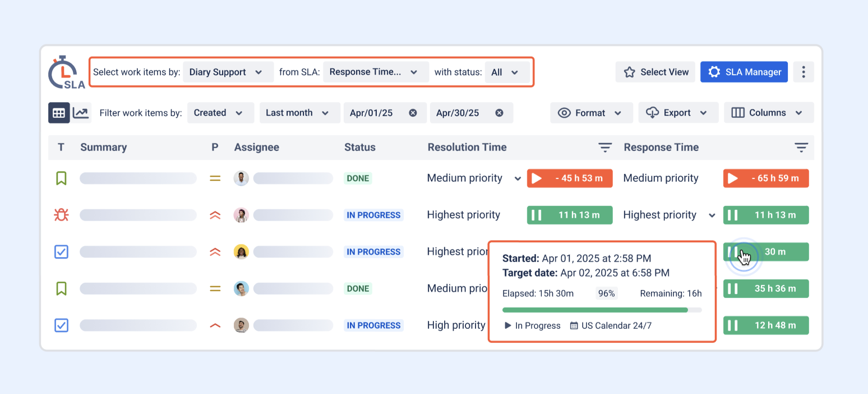Click the avatar of the High priority row assignee

[241, 326]
